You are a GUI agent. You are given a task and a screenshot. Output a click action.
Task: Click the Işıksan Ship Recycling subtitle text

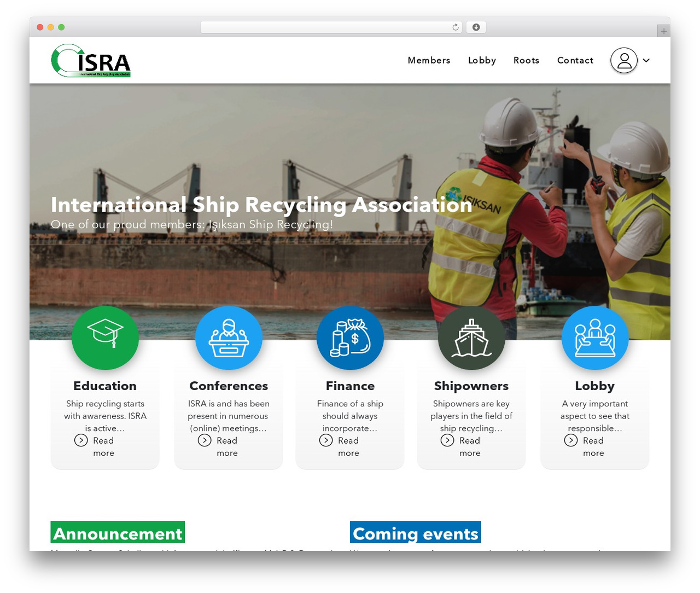(192, 224)
